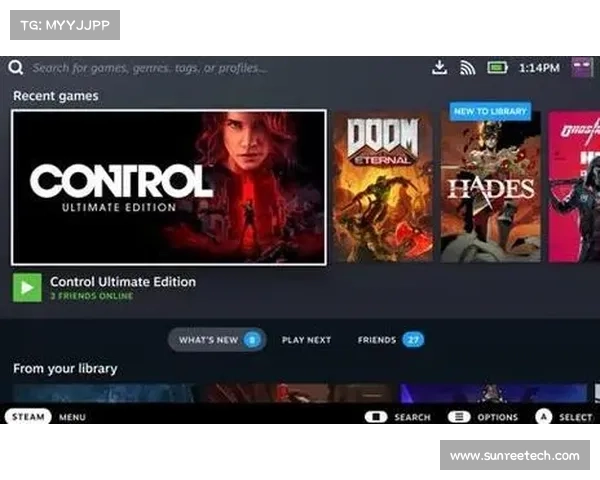Screen dimensions: 600x480
Task: Click the search magnifier icon
Action: (x=16, y=68)
